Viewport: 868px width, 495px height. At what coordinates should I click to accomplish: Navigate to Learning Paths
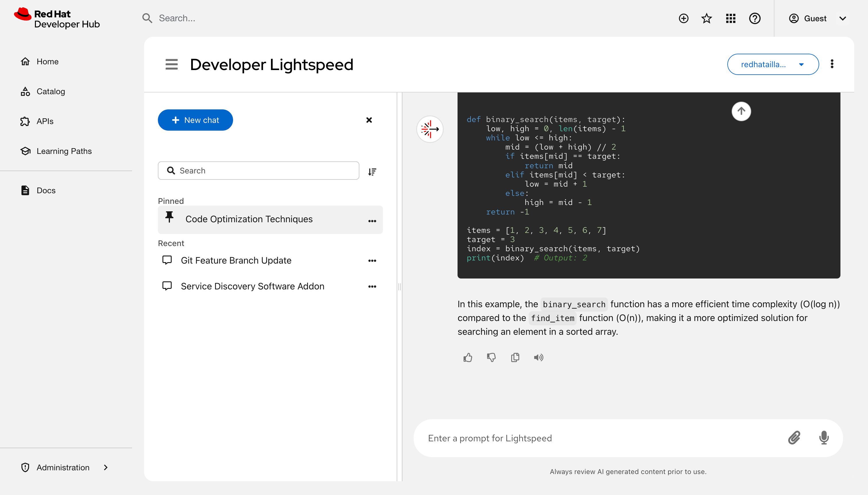64,151
